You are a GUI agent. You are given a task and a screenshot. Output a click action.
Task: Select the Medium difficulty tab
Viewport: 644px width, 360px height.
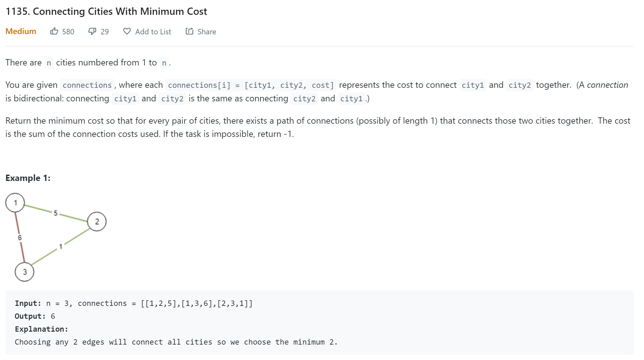(x=20, y=31)
